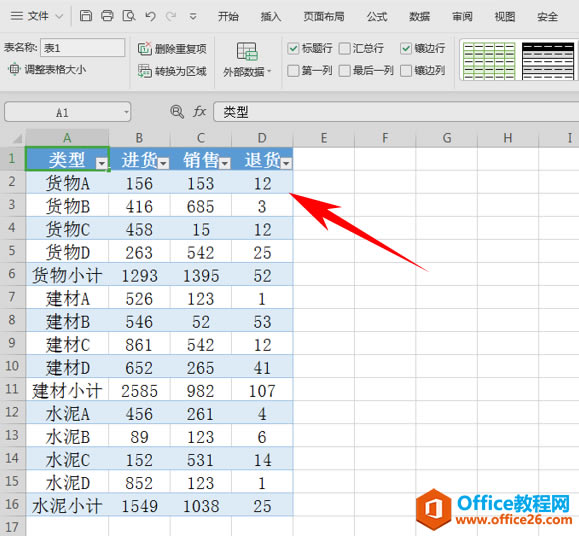The image size is (579, 537).
Task: Click the zoom magnifier icon by formula bar
Action: point(177,112)
